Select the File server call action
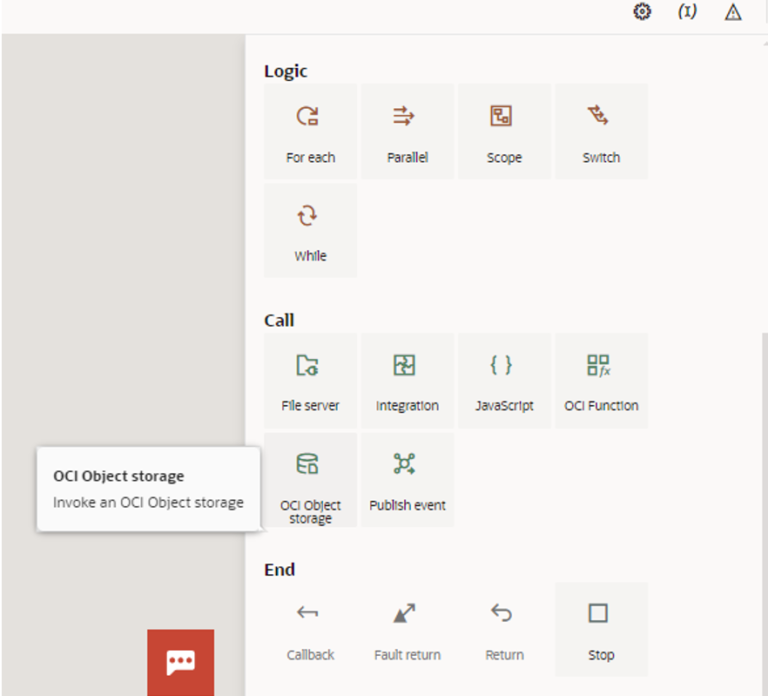 pos(310,380)
